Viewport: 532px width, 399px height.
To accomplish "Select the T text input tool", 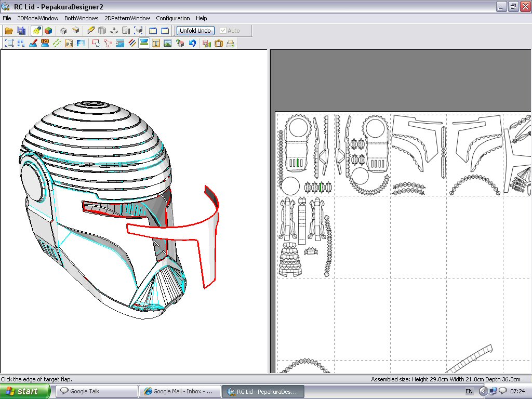I will click(156, 44).
